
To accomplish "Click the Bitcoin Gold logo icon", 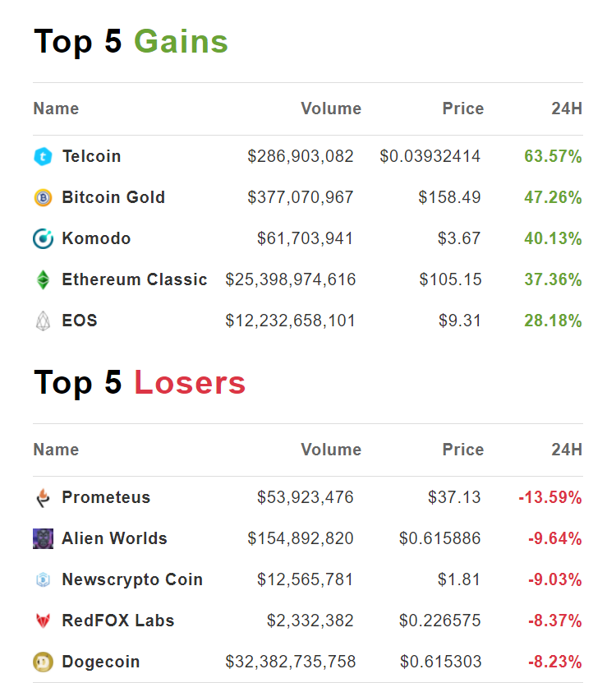I will [x=43, y=197].
